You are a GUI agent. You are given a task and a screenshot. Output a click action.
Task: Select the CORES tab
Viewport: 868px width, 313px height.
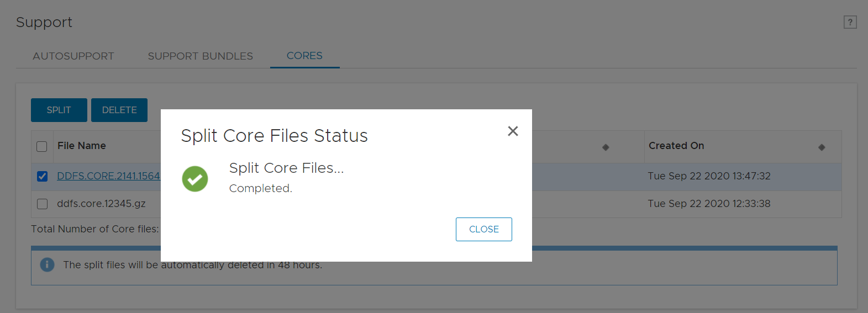click(304, 56)
